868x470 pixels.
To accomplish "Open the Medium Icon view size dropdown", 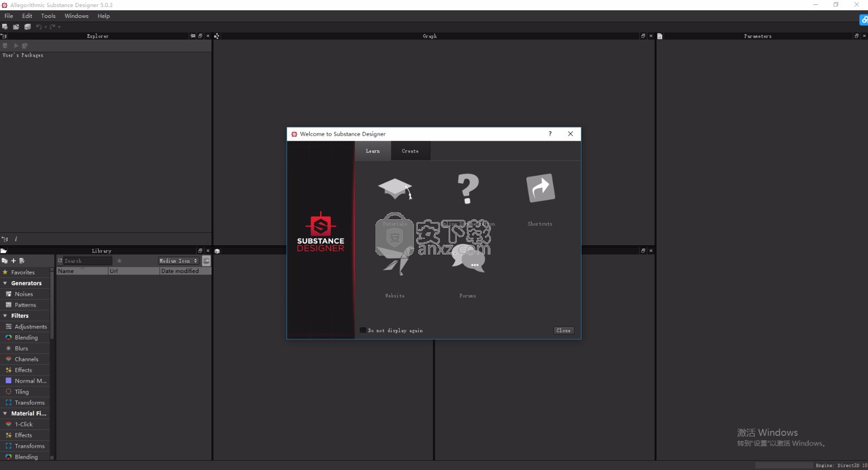I will (x=179, y=261).
